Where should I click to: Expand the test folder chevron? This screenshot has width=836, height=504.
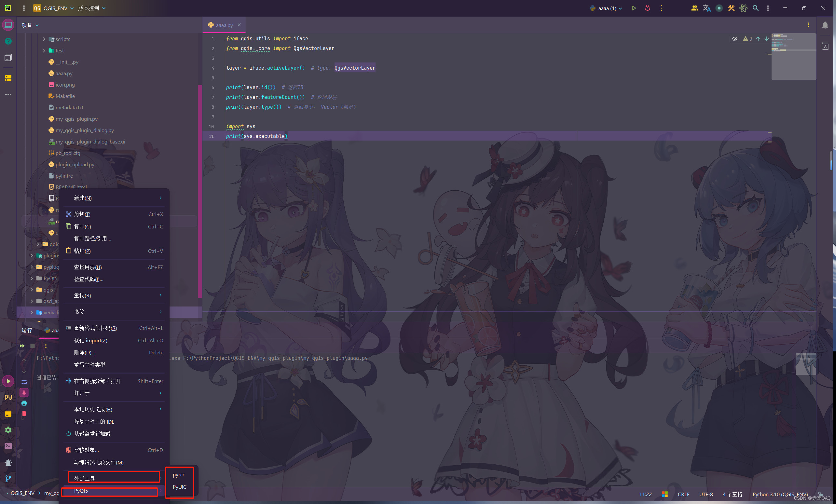[44, 50]
